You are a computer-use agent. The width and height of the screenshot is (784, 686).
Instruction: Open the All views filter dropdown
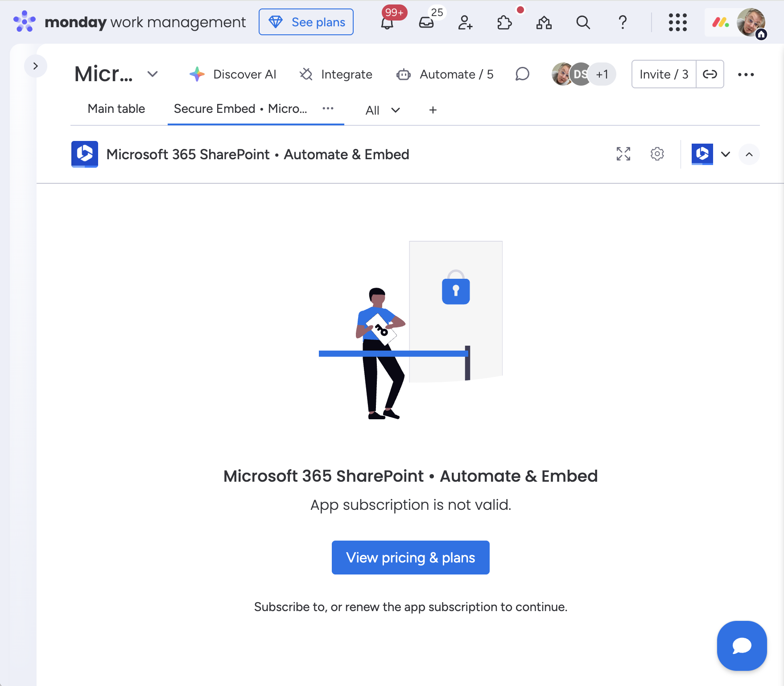tap(382, 110)
